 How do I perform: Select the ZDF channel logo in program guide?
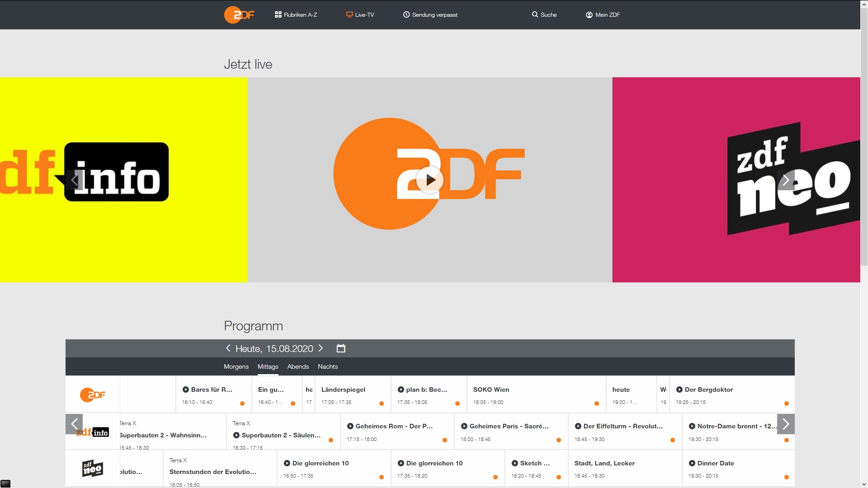point(93,395)
